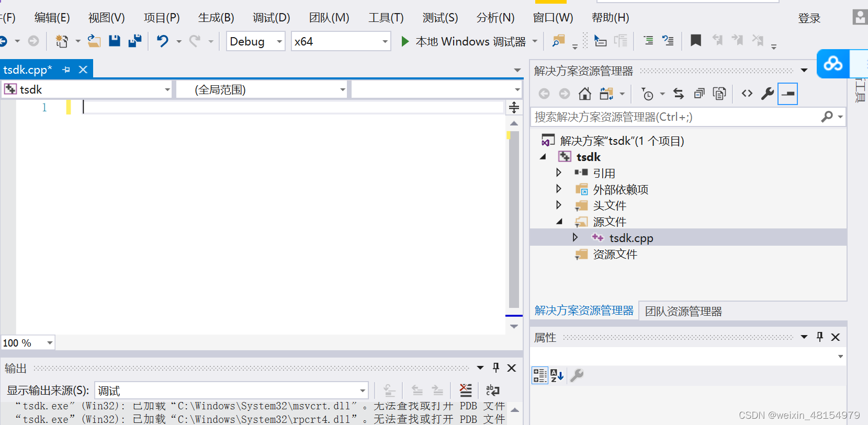Image resolution: width=868 pixels, height=425 pixels.
Task: Expand the tsdk.cpp file node
Action: [575, 237]
